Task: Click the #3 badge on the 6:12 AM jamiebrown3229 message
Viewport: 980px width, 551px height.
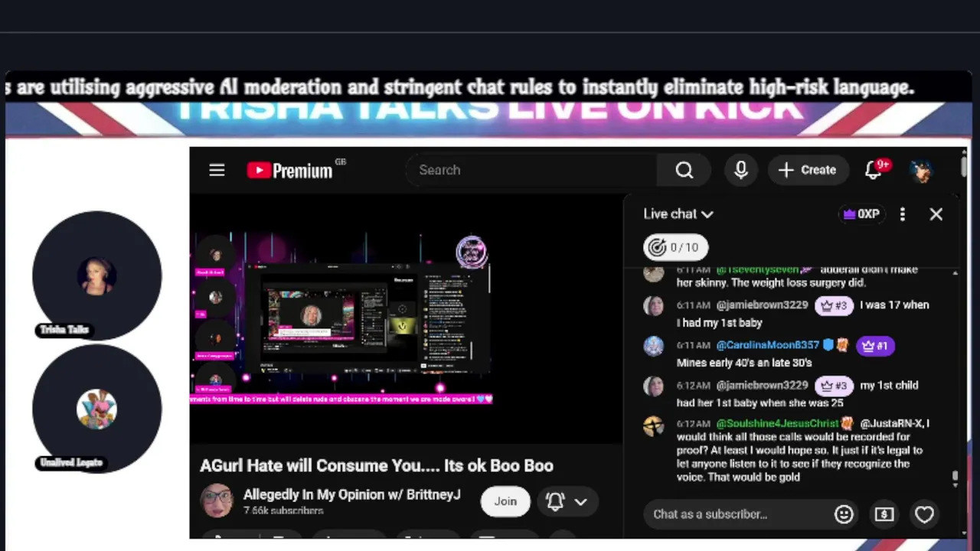Action: pos(835,386)
